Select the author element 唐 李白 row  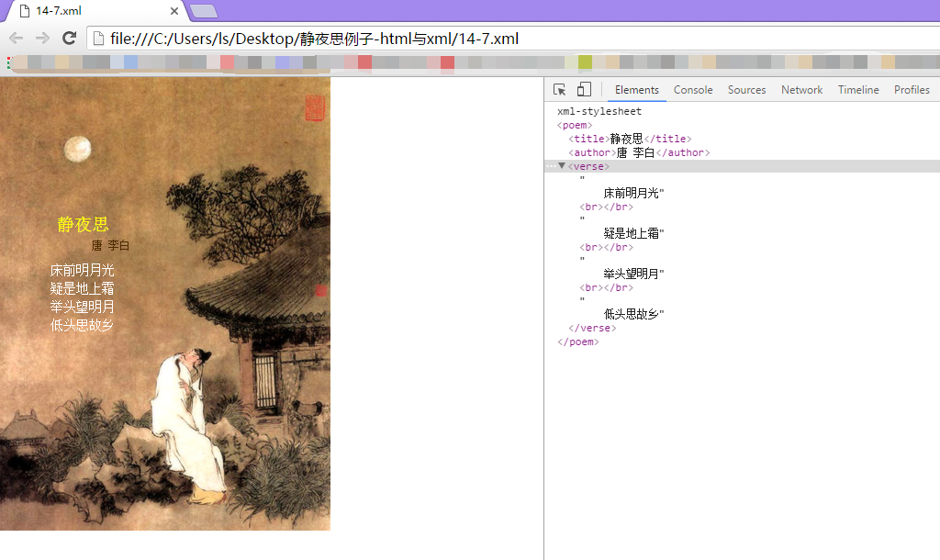click(x=639, y=152)
